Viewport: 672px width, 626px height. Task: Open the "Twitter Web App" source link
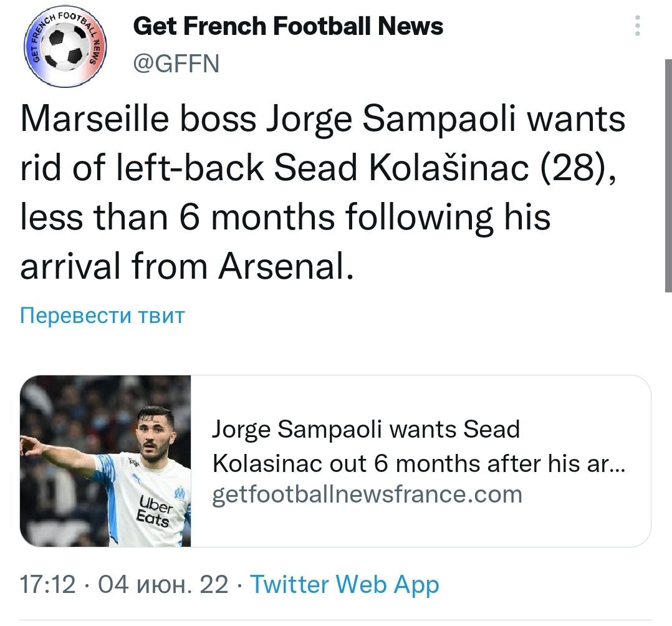344,585
